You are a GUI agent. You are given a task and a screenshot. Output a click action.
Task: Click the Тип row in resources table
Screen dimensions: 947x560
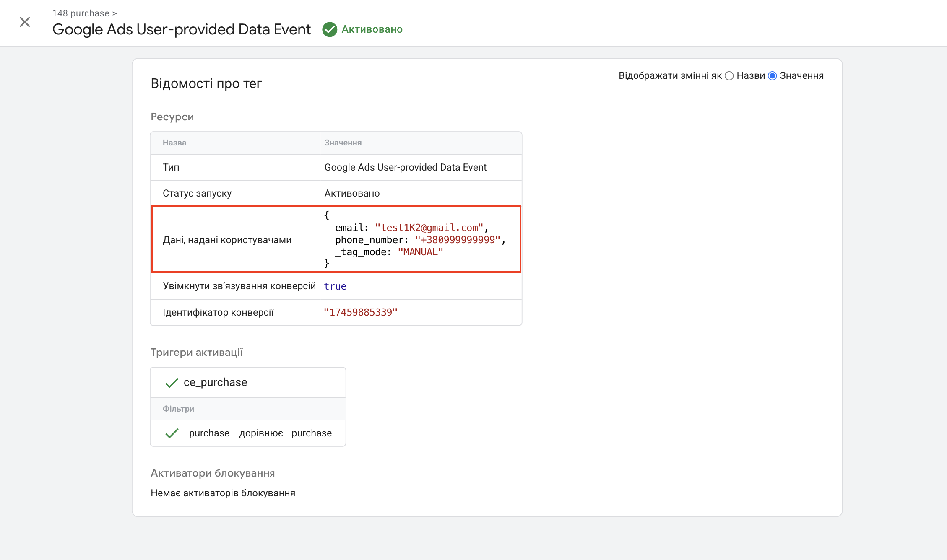(171, 167)
